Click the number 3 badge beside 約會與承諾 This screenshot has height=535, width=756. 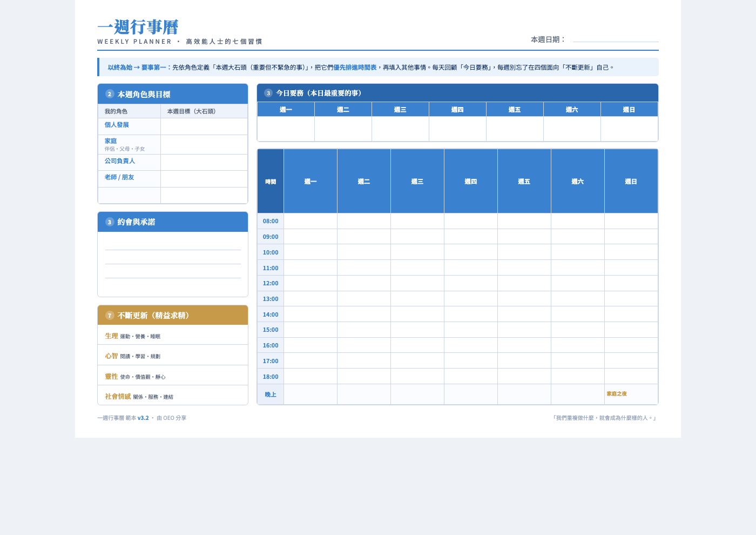[x=110, y=222]
